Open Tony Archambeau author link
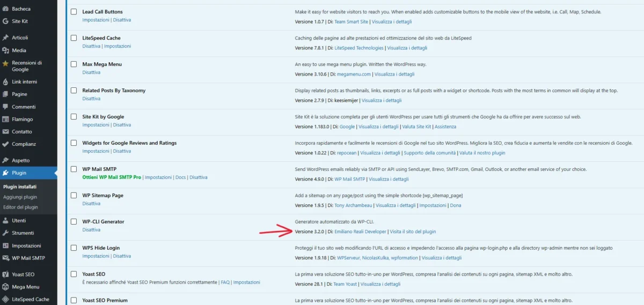The width and height of the screenshot is (644, 305). tap(353, 205)
